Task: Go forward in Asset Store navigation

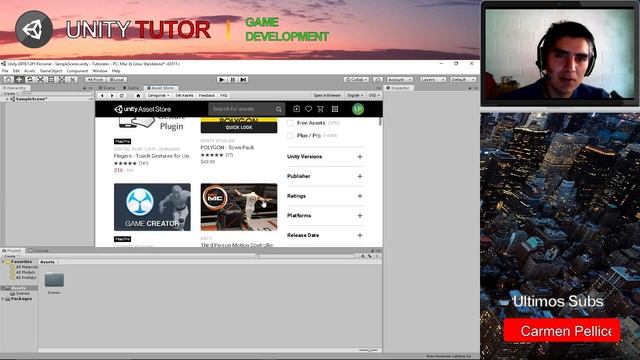Action: coord(112,96)
